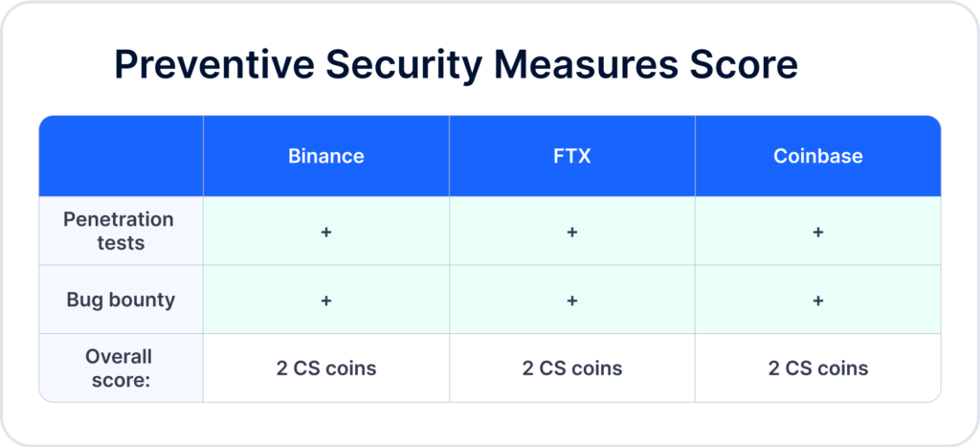Click the plus sign for FTX penetration tests
The width and height of the screenshot is (980, 447).
click(572, 232)
